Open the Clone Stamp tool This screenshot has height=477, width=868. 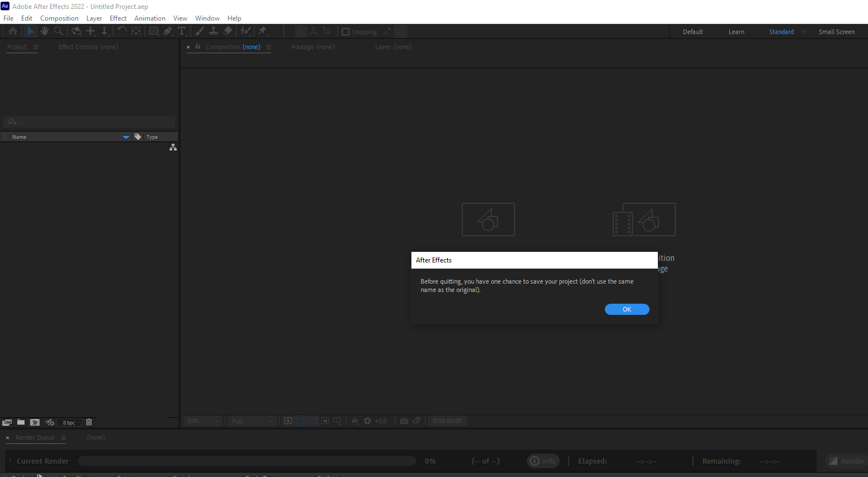click(x=214, y=31)
